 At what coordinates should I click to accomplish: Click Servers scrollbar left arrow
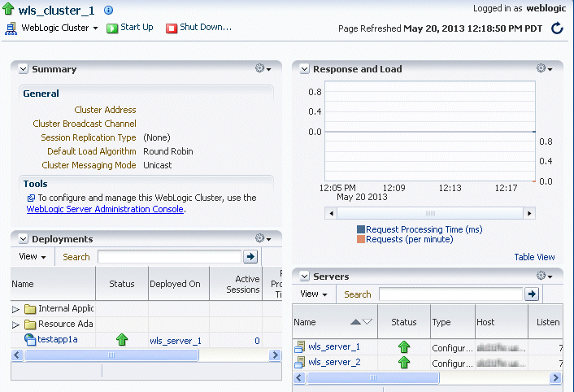click(x=299, y=377)
